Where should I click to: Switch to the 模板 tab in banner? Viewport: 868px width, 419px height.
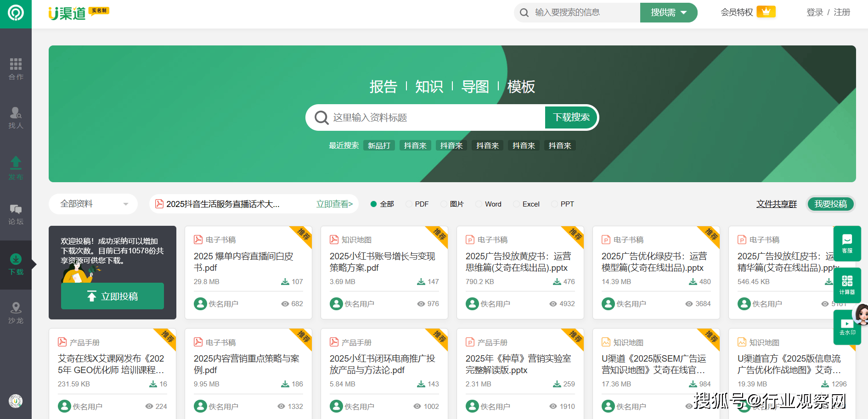[521, 86]
